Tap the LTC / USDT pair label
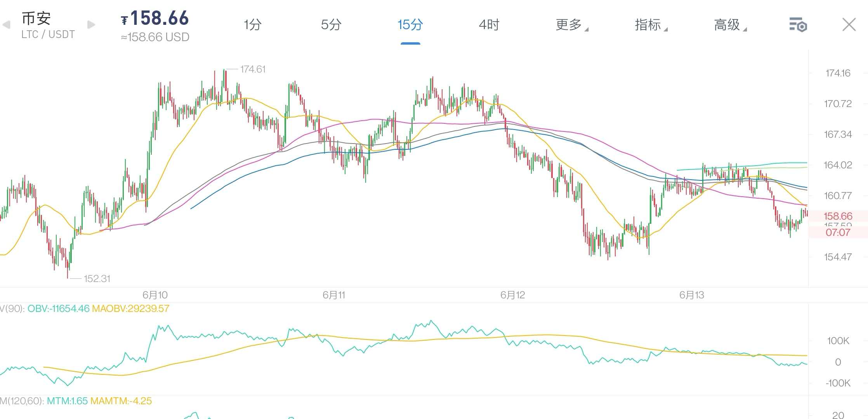This screenshot has width=868, height=419. pos(48,35)
